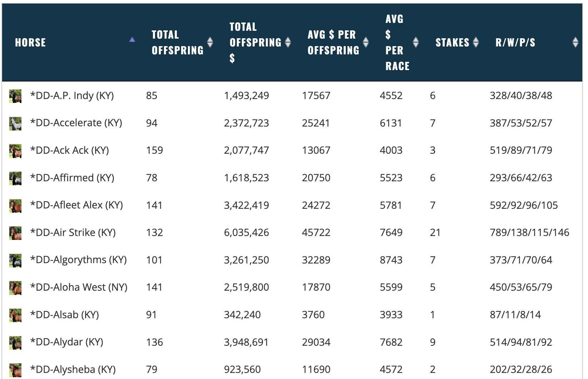Screen dimensions: 588x379
Task: Sort by Total Offspring $ arrows
Action: point(288,42)
